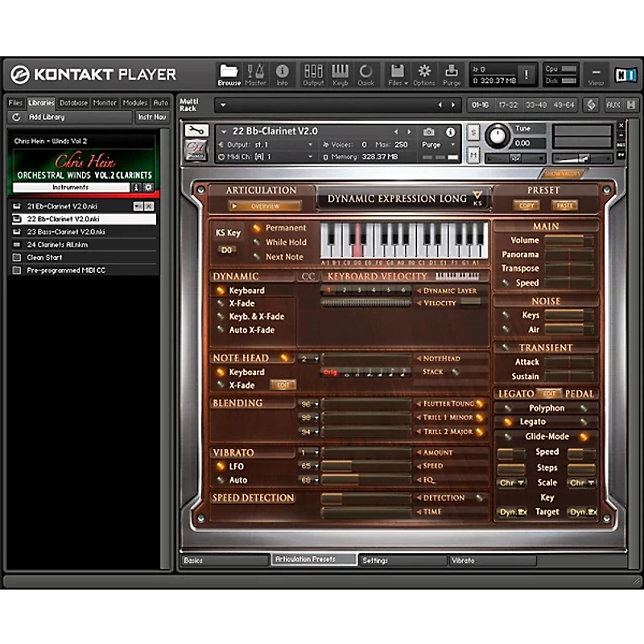Select 23 Bass-Clarinet V2.0.nki in library
Viewport: 644px width, 644px height.
tap(85, 232)
